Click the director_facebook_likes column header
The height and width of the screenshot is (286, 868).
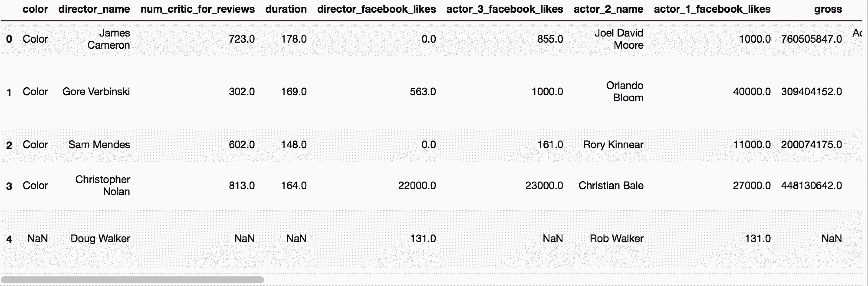[x=376, y=9]
